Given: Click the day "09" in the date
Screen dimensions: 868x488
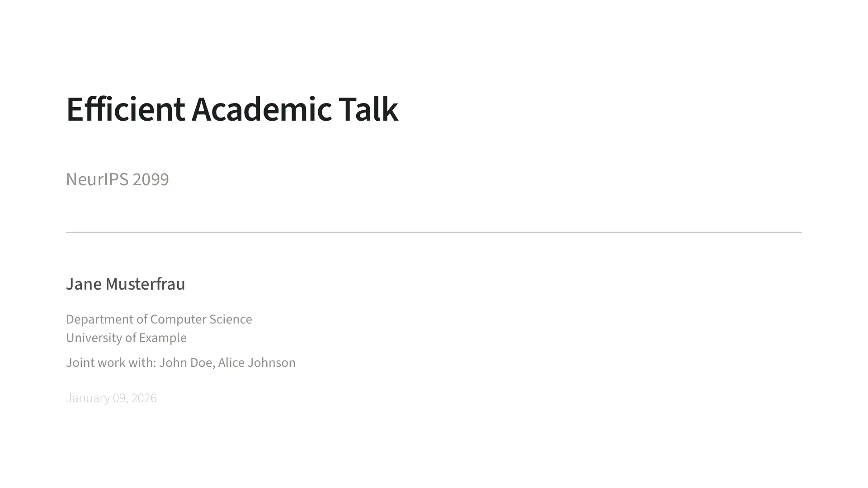Looking at the screenshot, I should point(119,398).
